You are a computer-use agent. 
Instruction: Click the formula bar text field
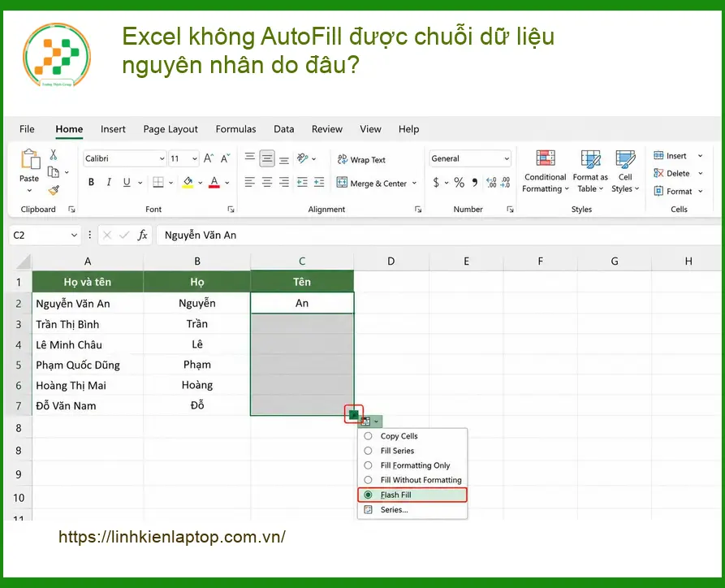click(439, 235)
